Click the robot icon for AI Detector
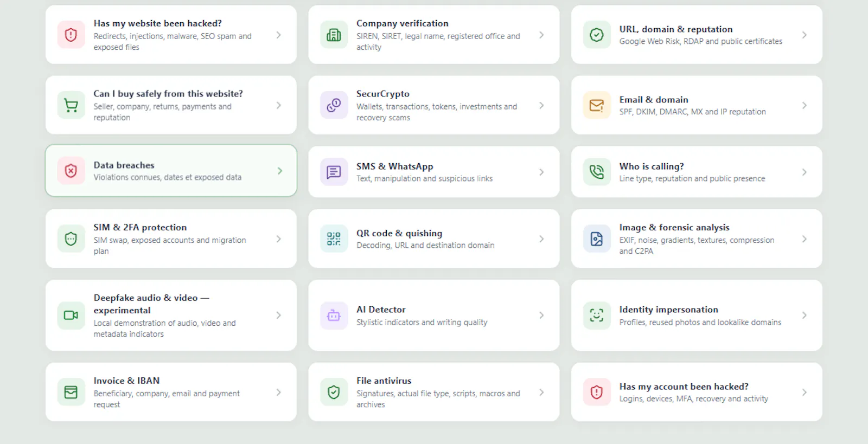 tap(334, 316)
